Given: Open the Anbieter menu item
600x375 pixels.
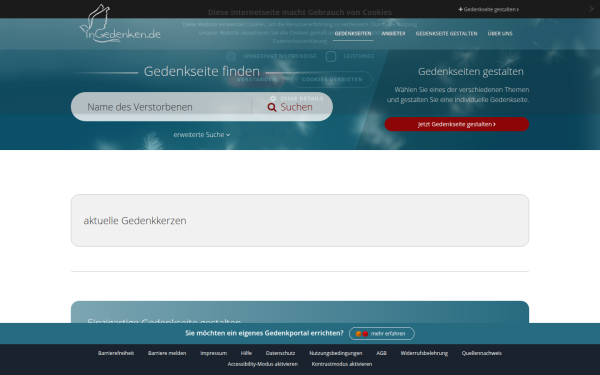Looking at the screenshot, I should point(393,34).
